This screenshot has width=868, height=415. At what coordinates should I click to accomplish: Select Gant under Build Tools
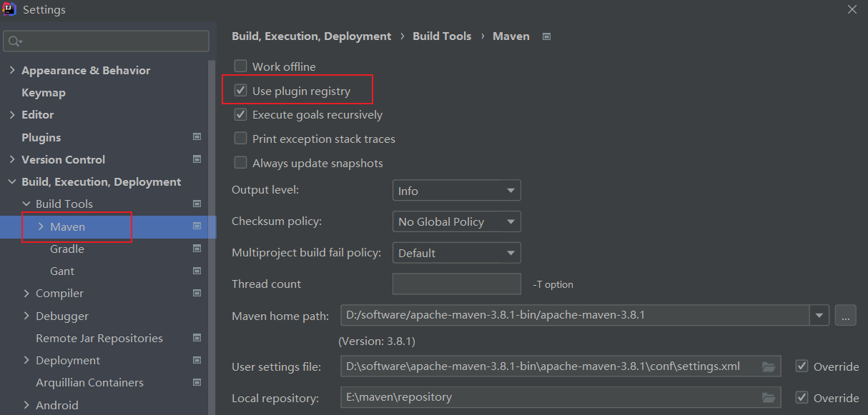[62, 271]
